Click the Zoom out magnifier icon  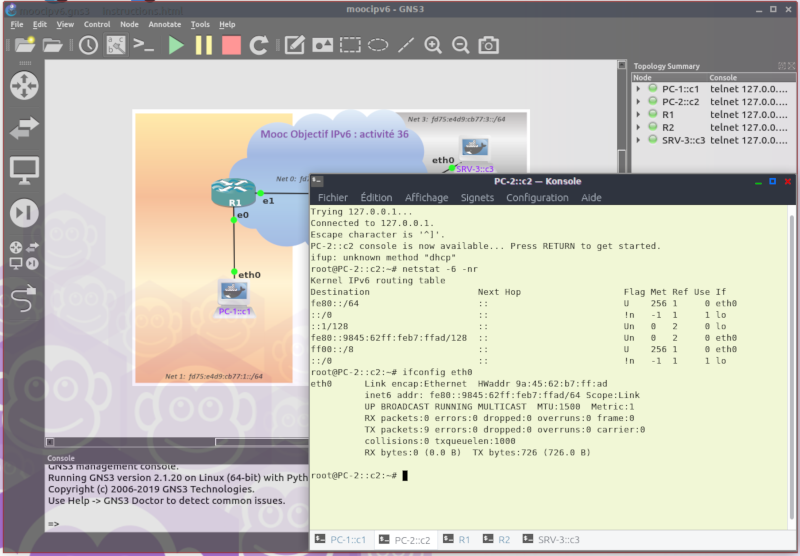(x=460, y=45)
